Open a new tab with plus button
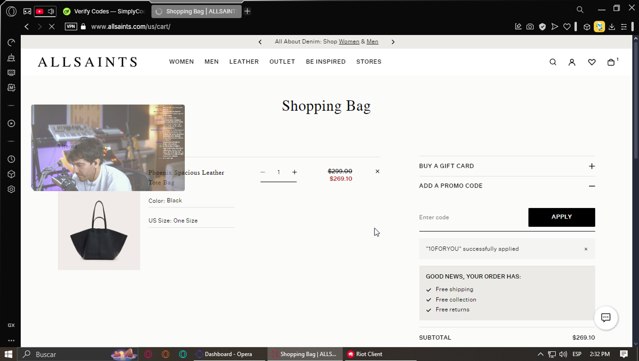This screenshot has height=361, width=639. coord(247,11)
